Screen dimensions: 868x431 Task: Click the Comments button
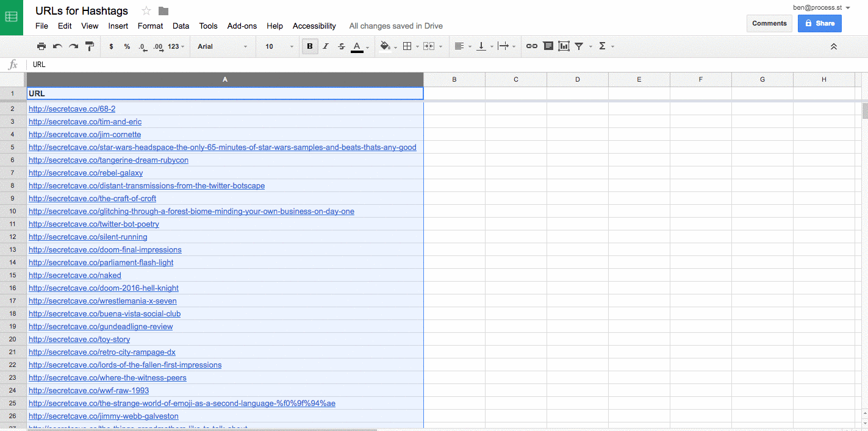point(769,23)
